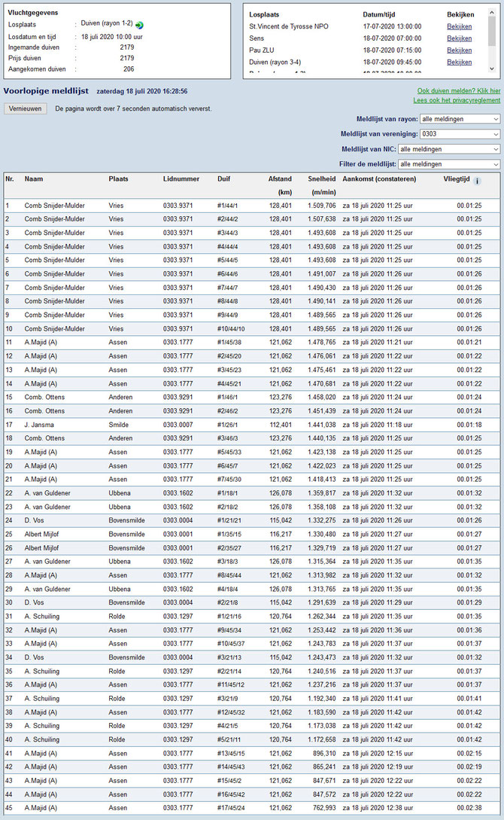
Task: Click duif code #17/45/24
Action: click(x=231, y=808)
